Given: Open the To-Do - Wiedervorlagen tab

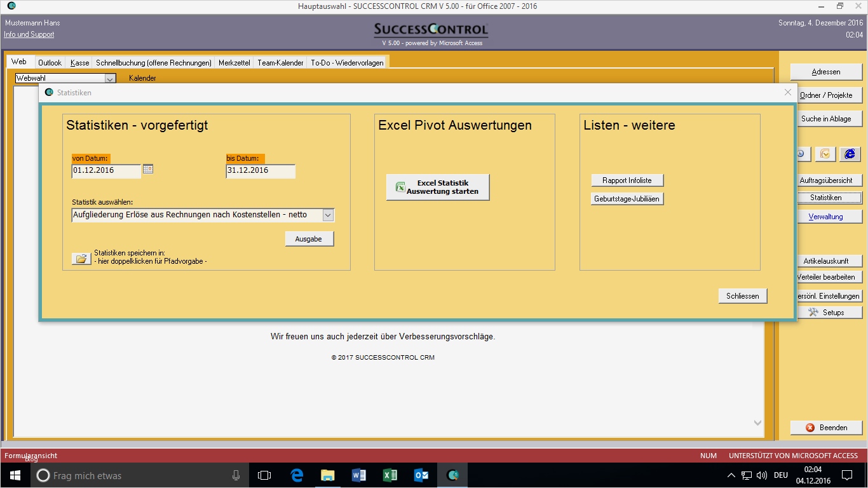Looking at the screenshot, I should click(x=347, y=63).
